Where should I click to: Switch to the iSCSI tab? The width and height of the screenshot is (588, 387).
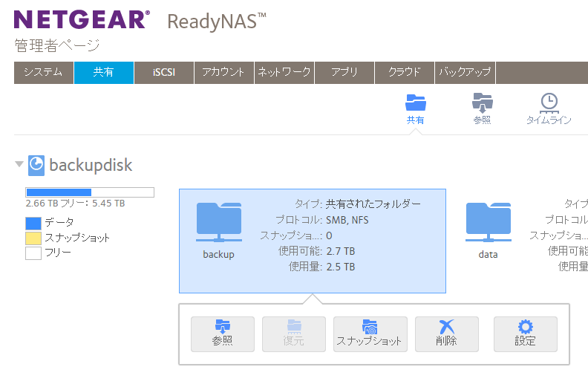[164, 73]
